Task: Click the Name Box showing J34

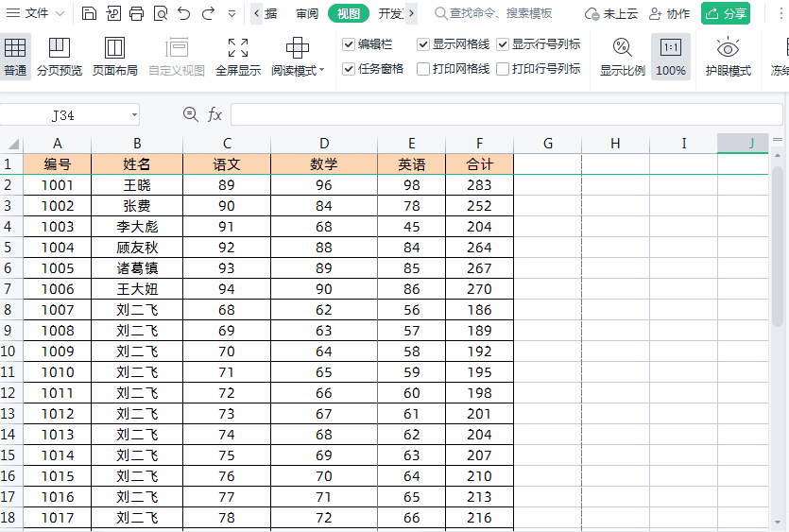Action: click(x=64, y=115)
